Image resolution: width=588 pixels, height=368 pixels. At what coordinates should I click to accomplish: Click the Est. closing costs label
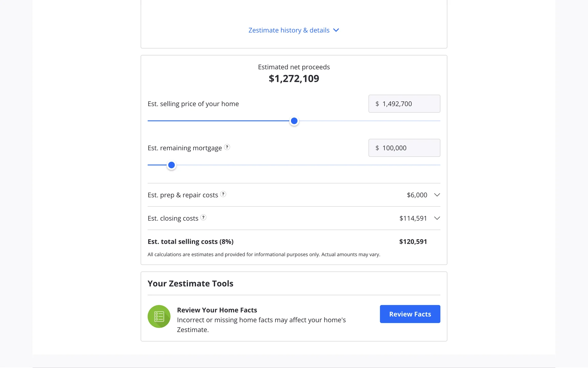click(x=173, y=218)
